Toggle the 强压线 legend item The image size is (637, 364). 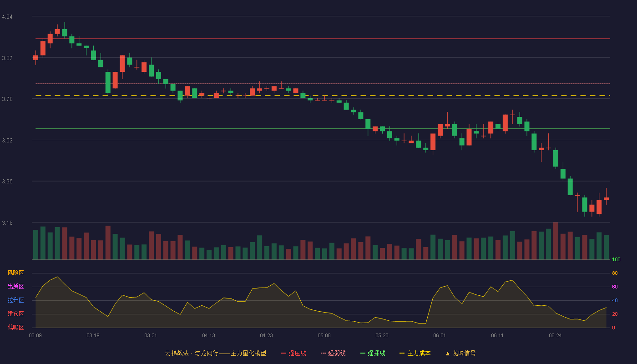click(293, 353)
